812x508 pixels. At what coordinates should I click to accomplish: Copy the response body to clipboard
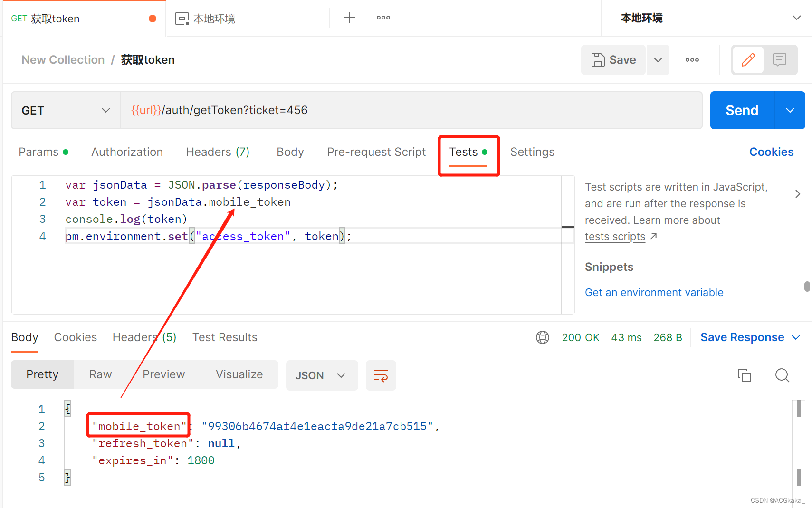coord(745,375)
